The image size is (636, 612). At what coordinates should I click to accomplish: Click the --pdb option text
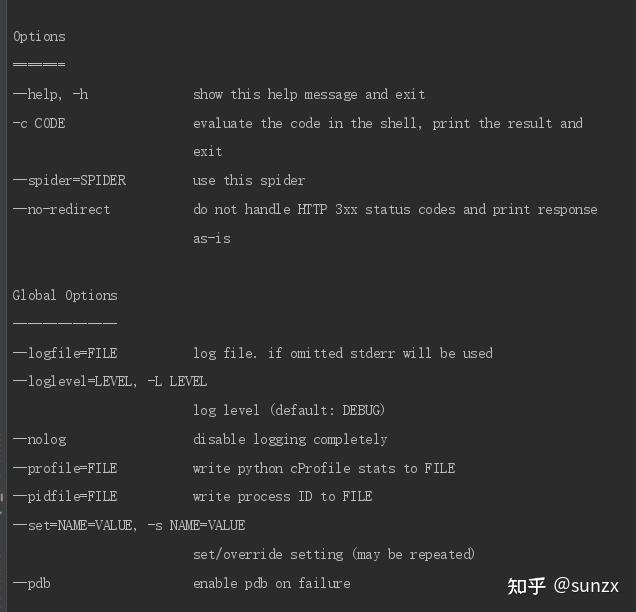tap(32, 583)
